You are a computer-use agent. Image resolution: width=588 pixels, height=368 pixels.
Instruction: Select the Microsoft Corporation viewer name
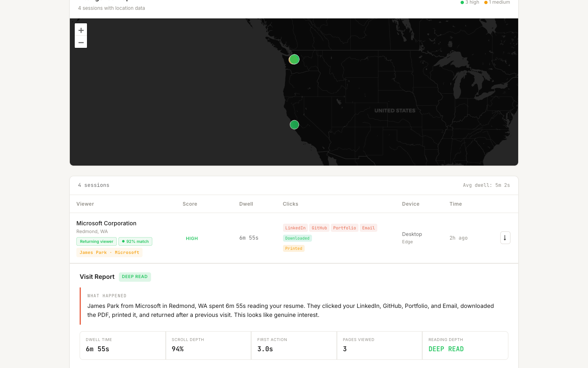click(106, 223)
